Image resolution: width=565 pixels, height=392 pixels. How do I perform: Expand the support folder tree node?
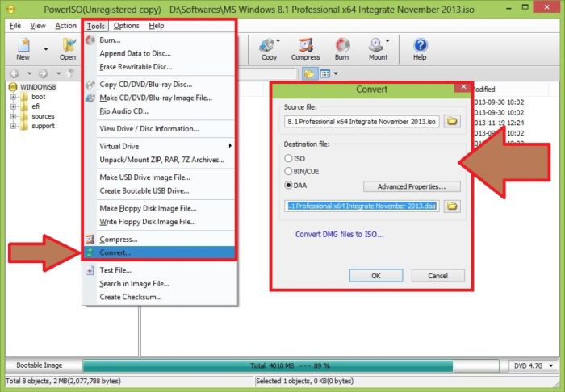point(14,126)
